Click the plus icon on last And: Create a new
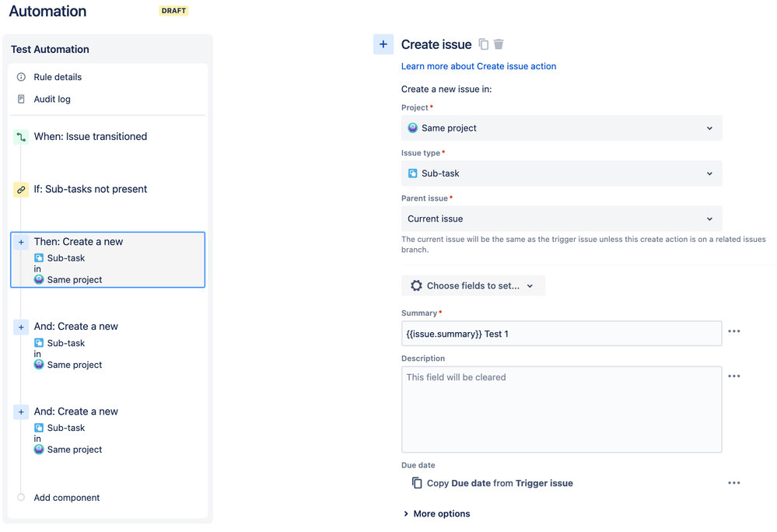Image resolution: width=777 pixels, height=532 pixels. (21, 411)
